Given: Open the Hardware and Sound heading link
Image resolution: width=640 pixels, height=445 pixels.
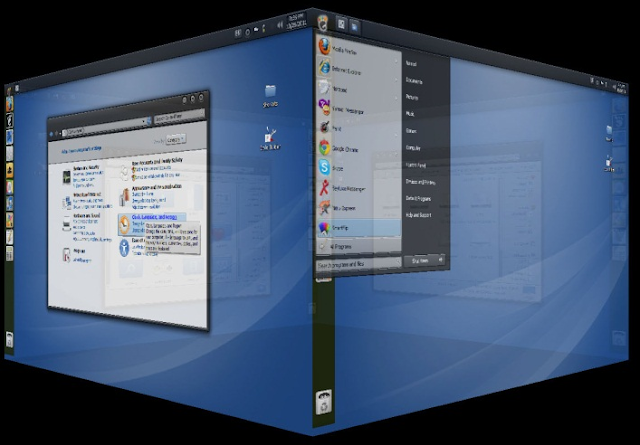Looking at the screenshot, I should click(x=87, y=216).
